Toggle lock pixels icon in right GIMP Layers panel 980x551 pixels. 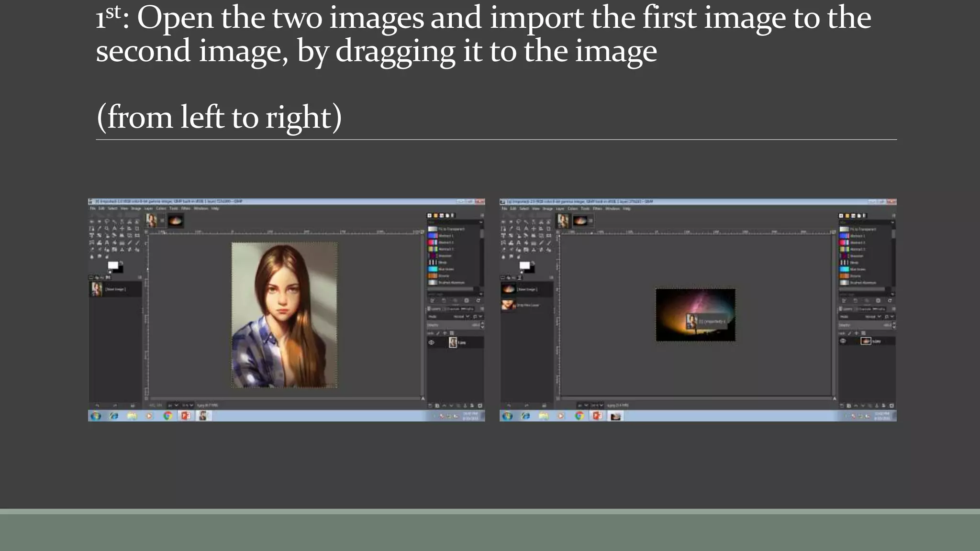[x=849, y=333]
